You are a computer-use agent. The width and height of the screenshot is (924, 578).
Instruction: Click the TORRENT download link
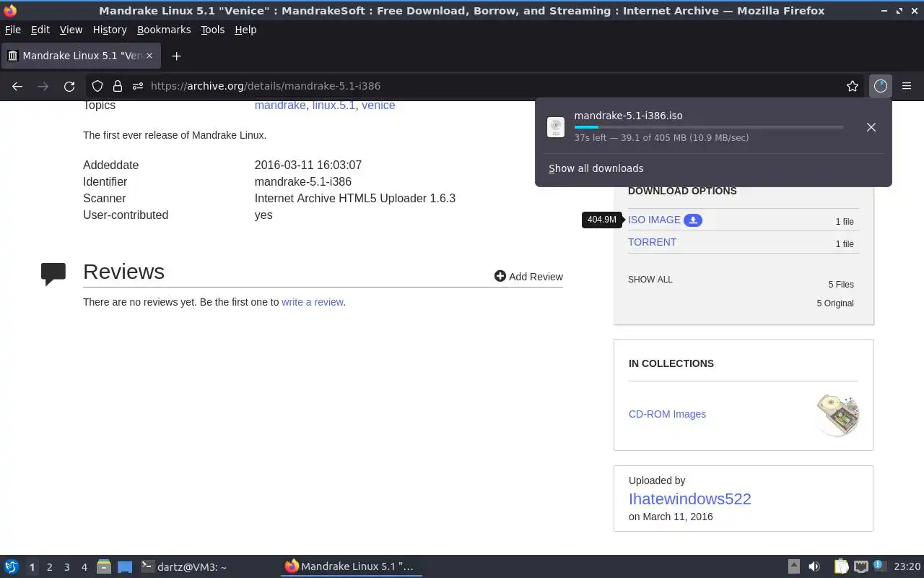point(652,242)
